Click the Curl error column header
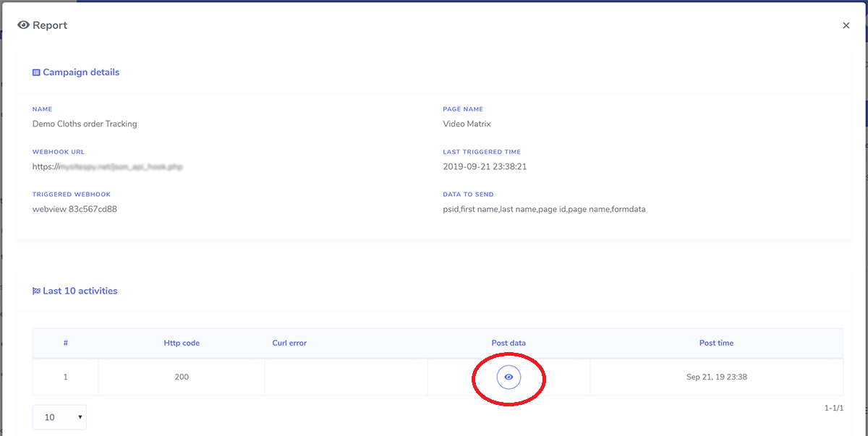The height and width of the screenshot is (436, 868). click(x=289, y=343)
